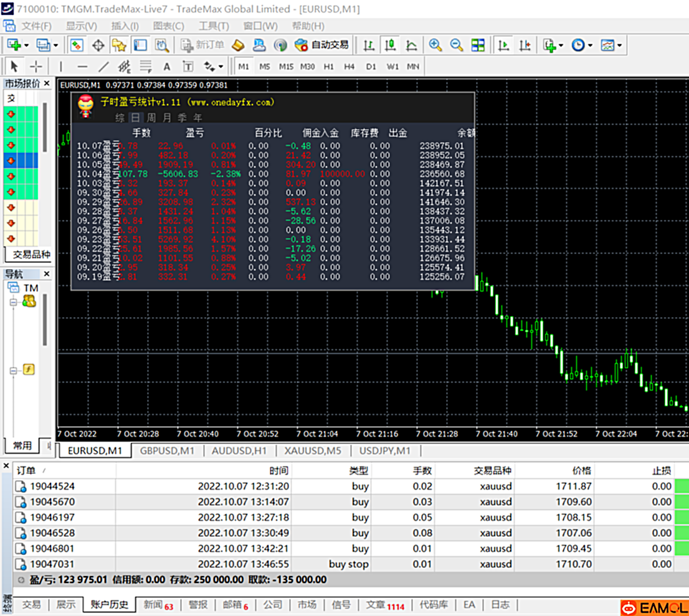Collapse the scripts tree node in navigator
The height and width of the screenshot is (616, 689).
[12, 371]
